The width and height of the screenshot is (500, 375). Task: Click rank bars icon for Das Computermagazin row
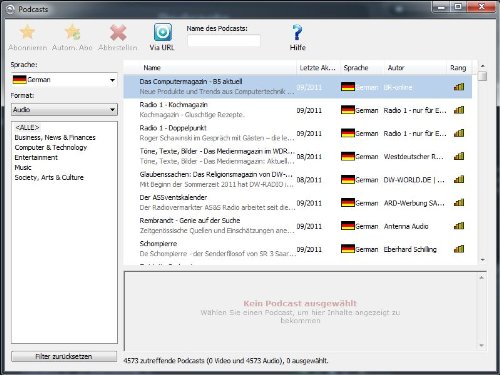coord(459,87)
